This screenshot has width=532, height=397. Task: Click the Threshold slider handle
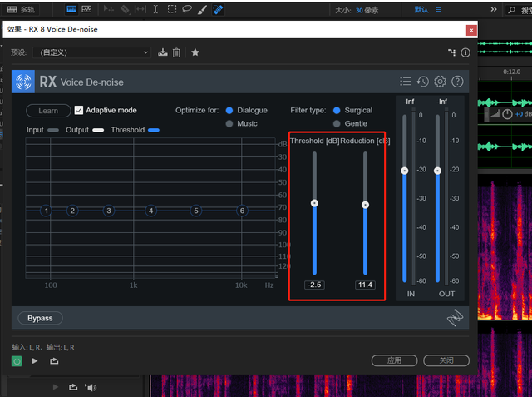coord(314,202)
